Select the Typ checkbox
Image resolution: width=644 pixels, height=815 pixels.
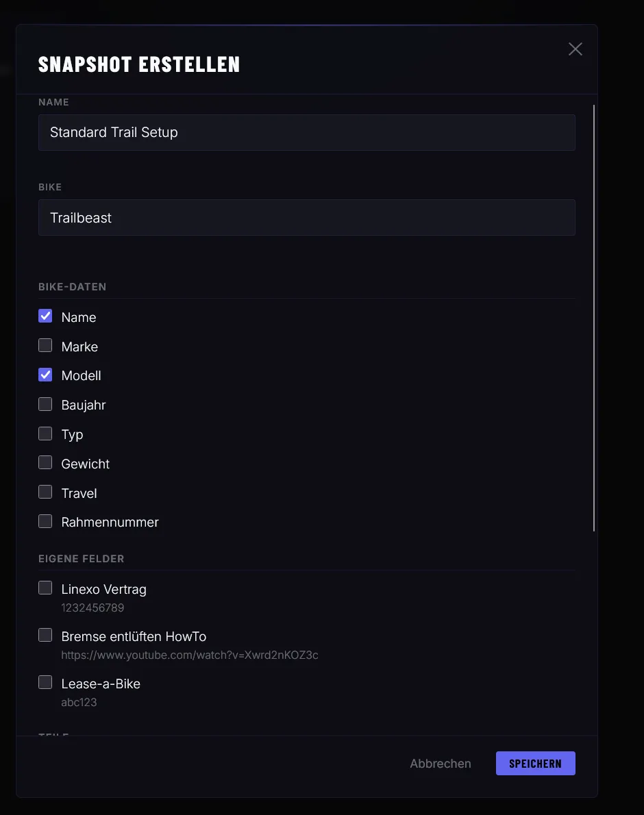coord(45,434)
